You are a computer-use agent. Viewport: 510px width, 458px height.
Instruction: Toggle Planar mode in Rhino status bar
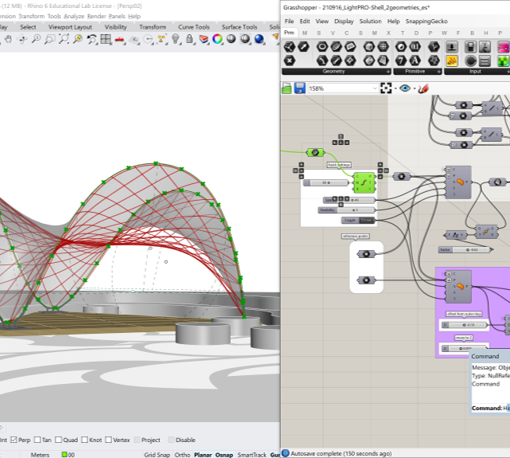[203, 455]
